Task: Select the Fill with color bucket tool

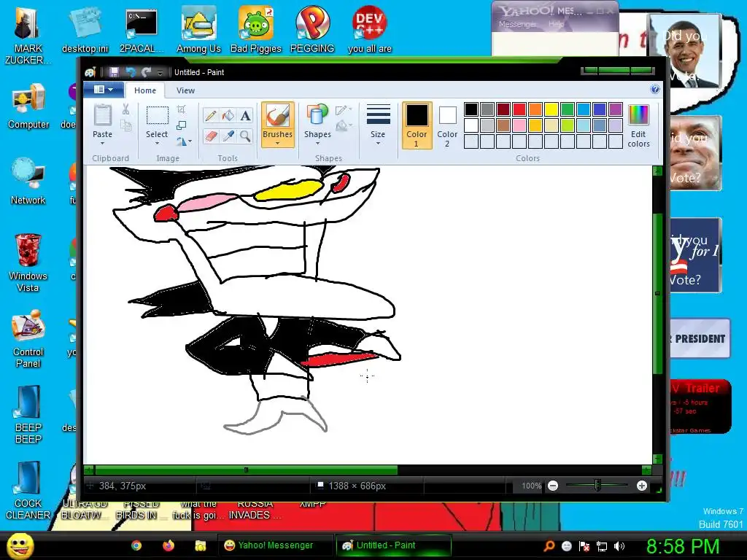Action: pyautogui.click(x=228, y=116)
